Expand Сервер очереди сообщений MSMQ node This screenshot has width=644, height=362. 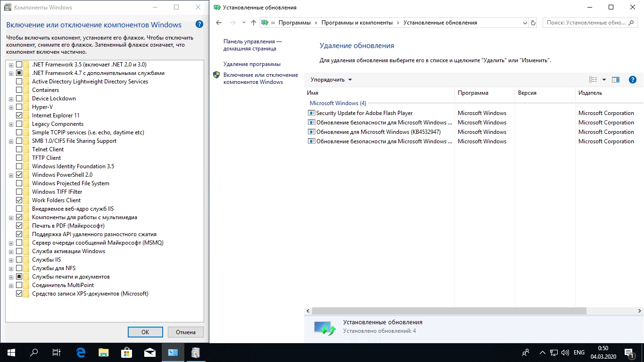[11, 243]
